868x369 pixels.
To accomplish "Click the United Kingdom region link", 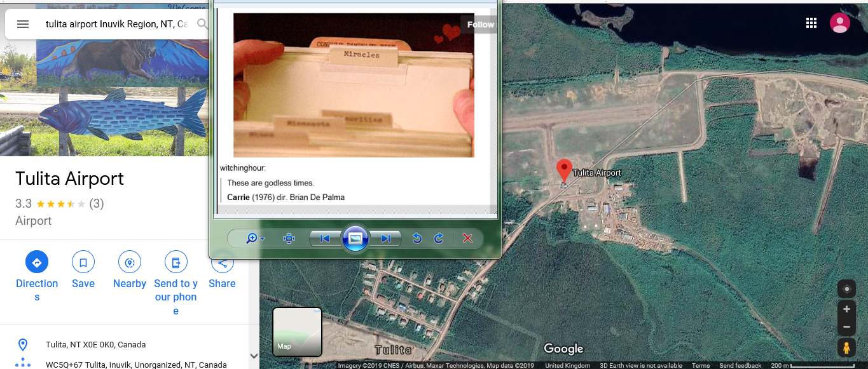I will click(x=568, y=365).
